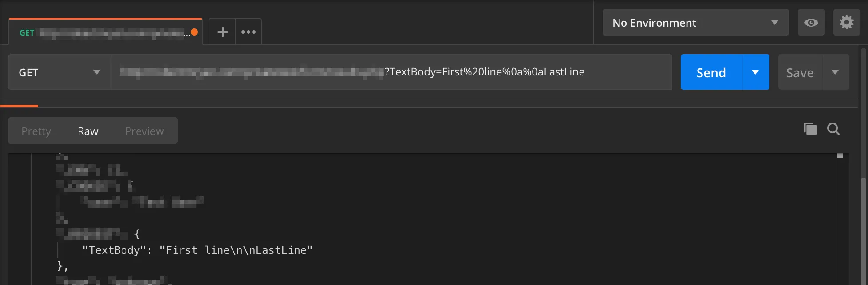
Task: Expand the Send button arrow options
Action: point(755,72)
